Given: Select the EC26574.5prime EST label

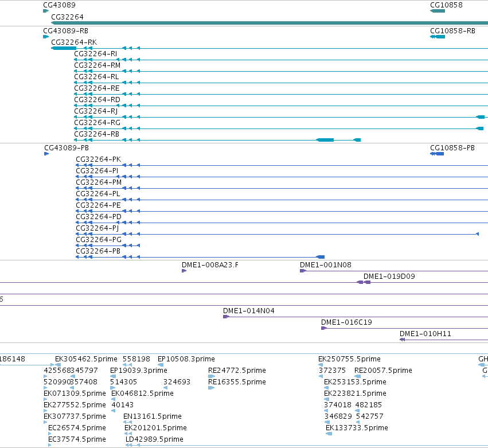Looking at the screenshot, I should point(77,428).
